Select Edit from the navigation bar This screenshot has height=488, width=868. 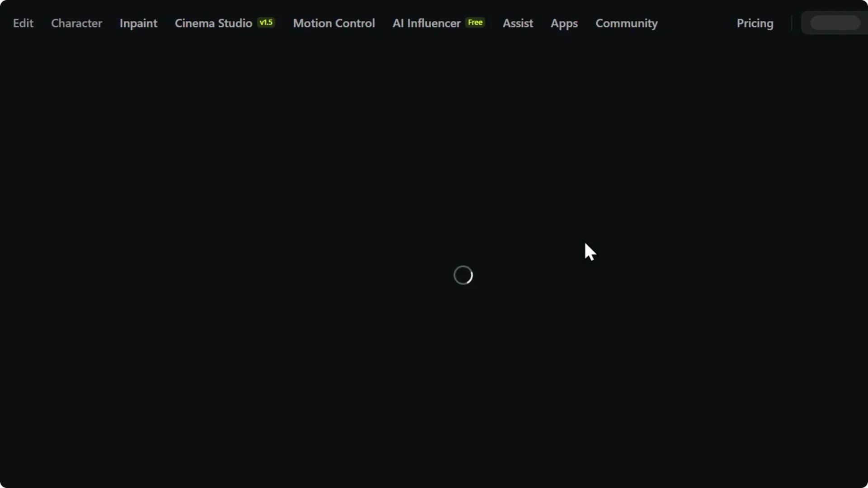pyautogui.click(x=23, y=23)
